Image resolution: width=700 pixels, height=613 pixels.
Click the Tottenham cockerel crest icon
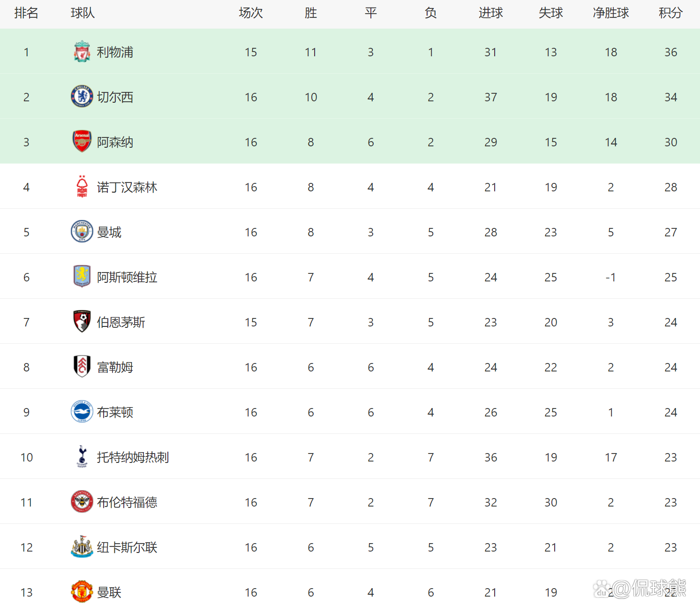tap(82, 457)
